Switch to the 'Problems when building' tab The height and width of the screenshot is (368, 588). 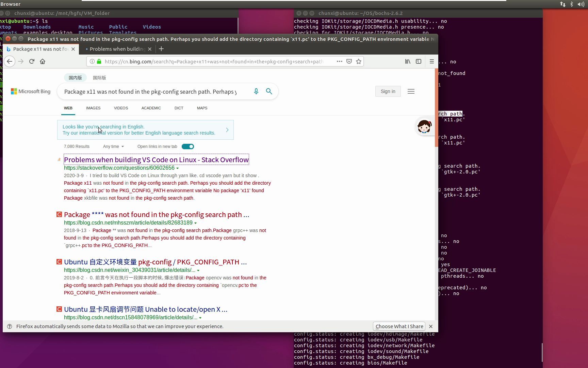point(117,49)
